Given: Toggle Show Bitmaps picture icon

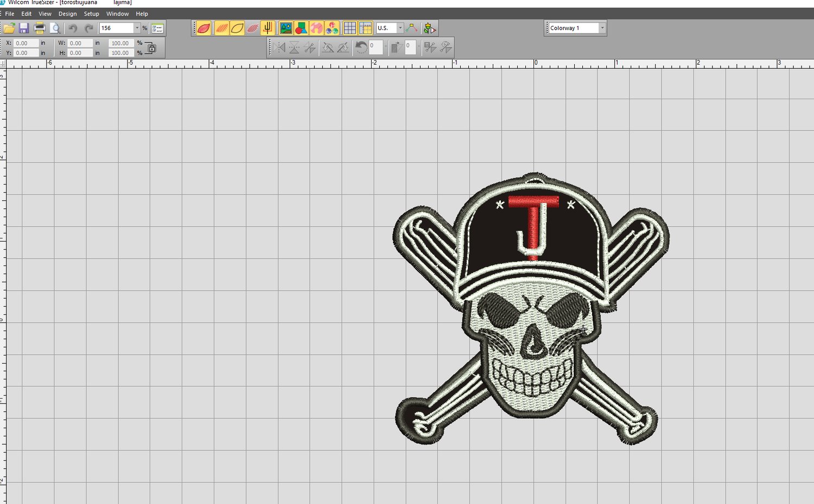Looking at the screenshot, I should coord(286,28).
